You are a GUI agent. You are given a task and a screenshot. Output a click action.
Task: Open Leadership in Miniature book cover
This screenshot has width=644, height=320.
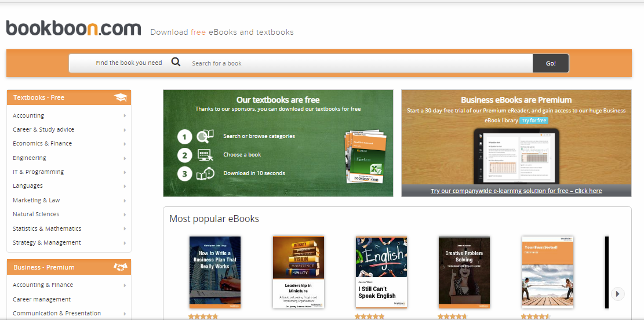[299, 272]
